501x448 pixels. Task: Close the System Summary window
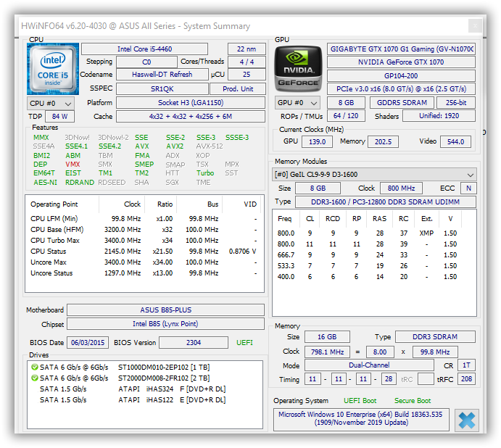click(474, 26)
